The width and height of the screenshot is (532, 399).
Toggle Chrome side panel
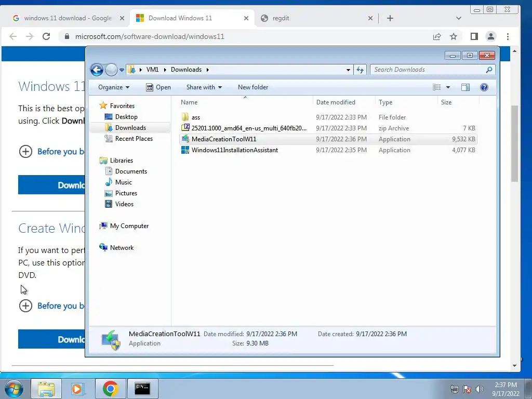click(474, 36)
